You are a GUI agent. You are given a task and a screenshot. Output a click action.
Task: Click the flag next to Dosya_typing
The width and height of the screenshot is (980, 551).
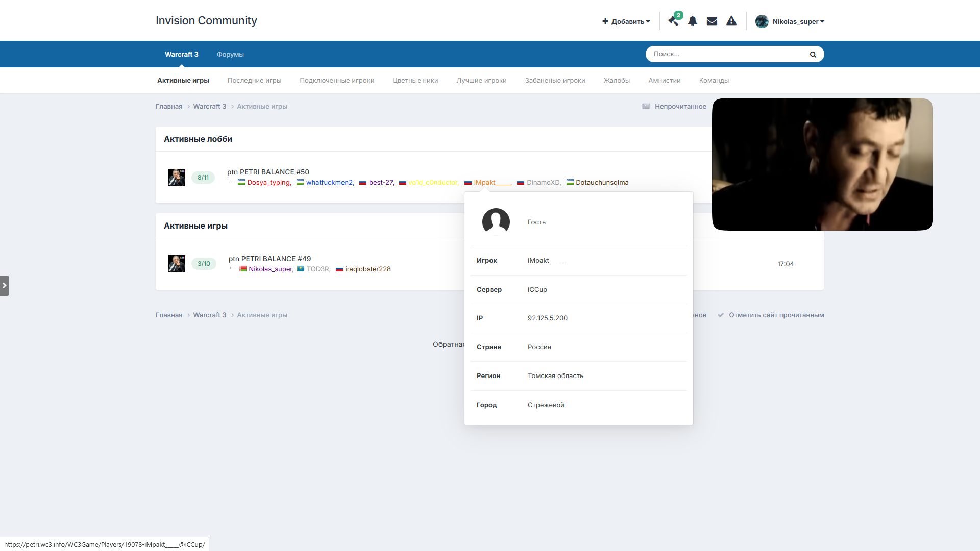click(x=241, y=182)
